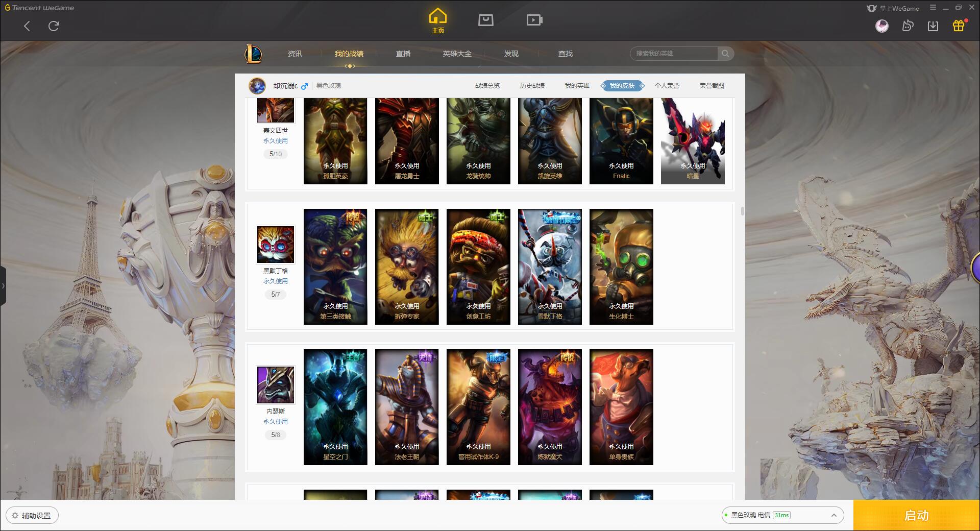Focus the 搜索我的英雄 search field
The width and height of the screenshot is (980, 531).
coord(674,54)
